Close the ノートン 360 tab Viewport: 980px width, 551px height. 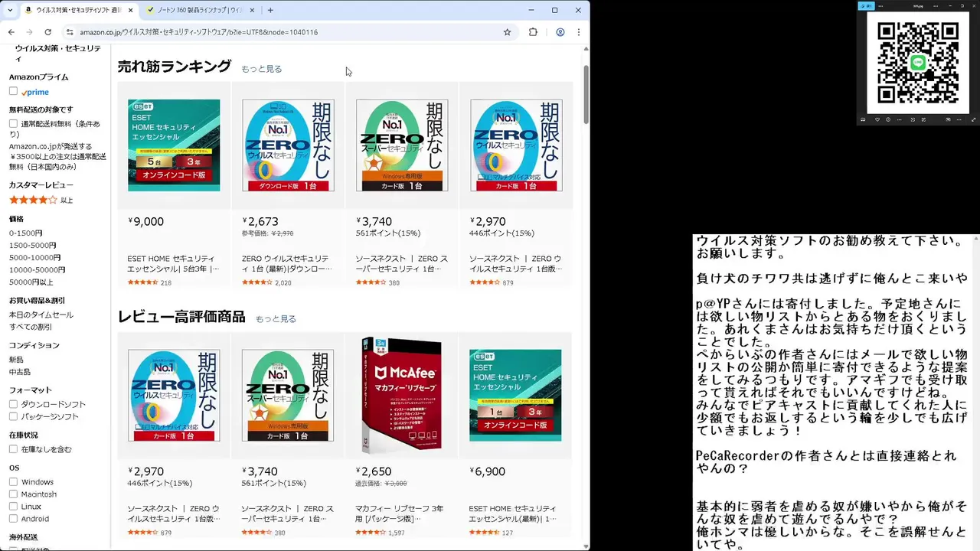[x=251, y=10]
